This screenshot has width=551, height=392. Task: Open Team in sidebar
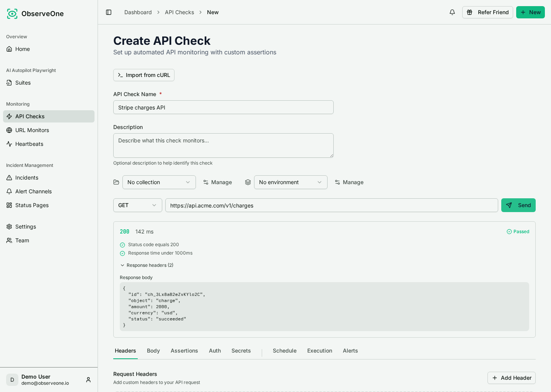click(49, 240)
